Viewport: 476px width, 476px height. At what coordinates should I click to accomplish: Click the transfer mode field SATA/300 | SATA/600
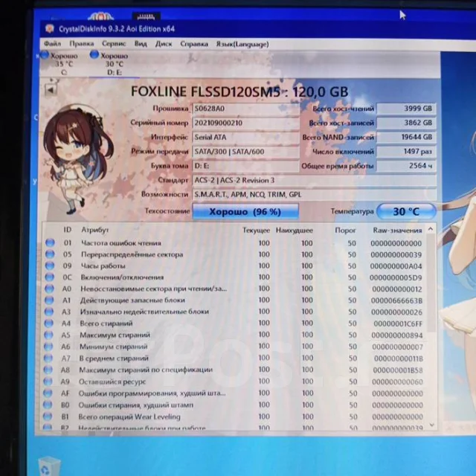coord(245,152)
